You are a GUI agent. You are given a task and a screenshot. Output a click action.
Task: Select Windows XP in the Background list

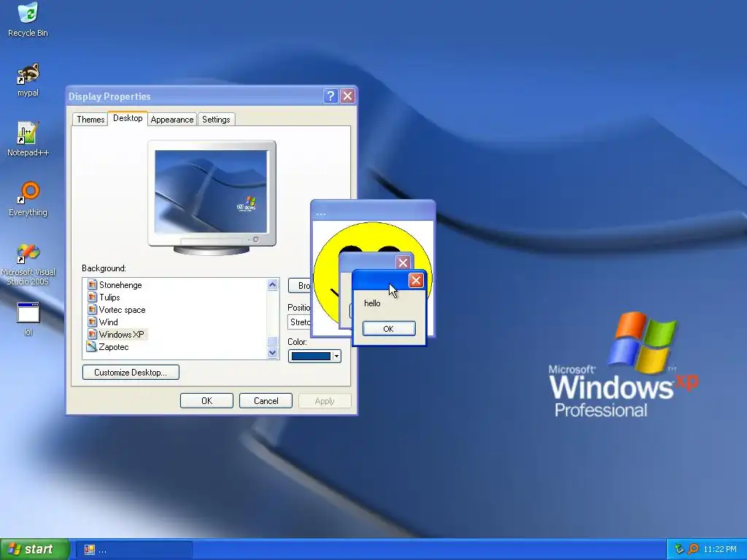(x=122, y=334)
